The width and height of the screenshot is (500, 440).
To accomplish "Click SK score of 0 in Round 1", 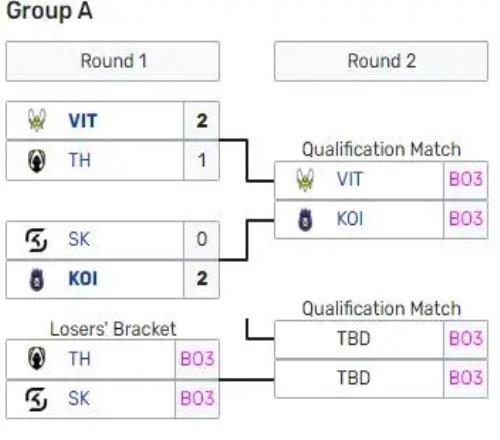I will [201, 239].
